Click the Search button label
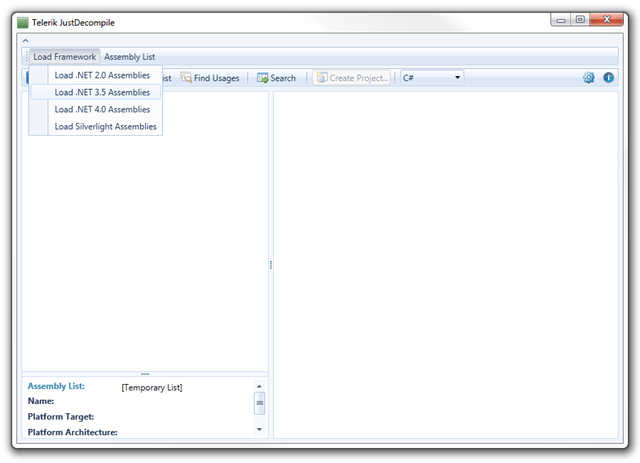The width and height of the screenshot is (640, 463). pyautogui.click(x=283, y=78)
